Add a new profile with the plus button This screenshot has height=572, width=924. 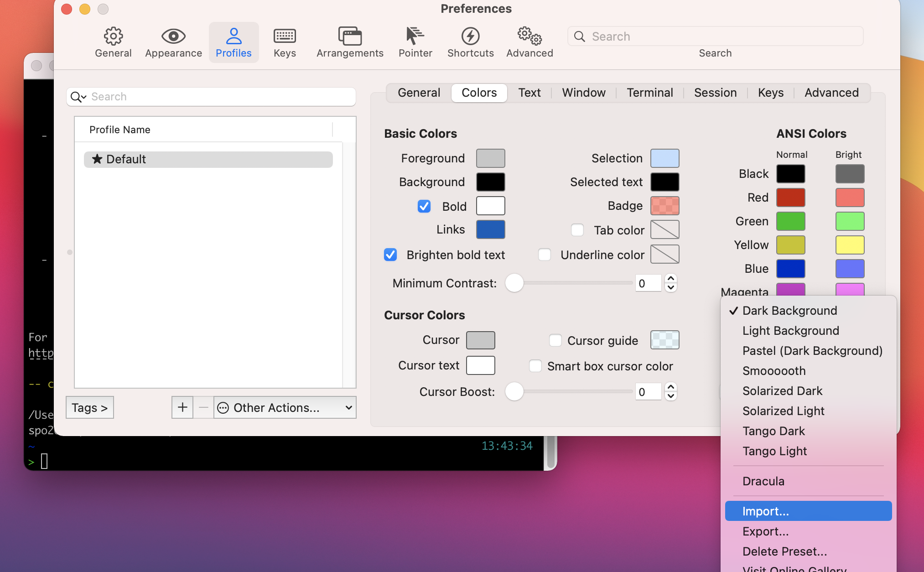coord(182,407)
